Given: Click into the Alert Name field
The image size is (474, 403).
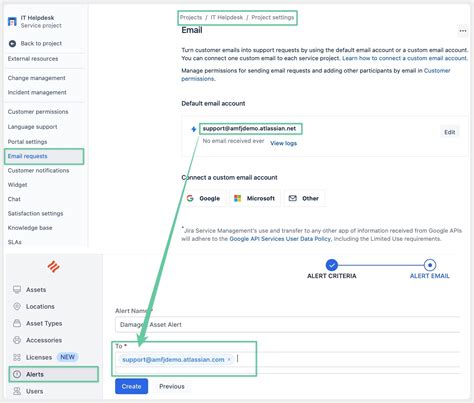Looking at the screenshot, I should [x=287, y=325].
